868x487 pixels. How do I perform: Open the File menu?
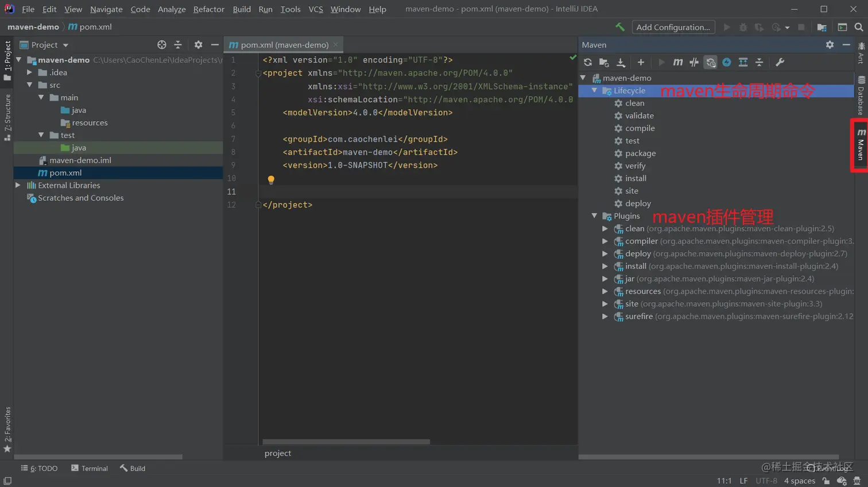pos(28,9)
